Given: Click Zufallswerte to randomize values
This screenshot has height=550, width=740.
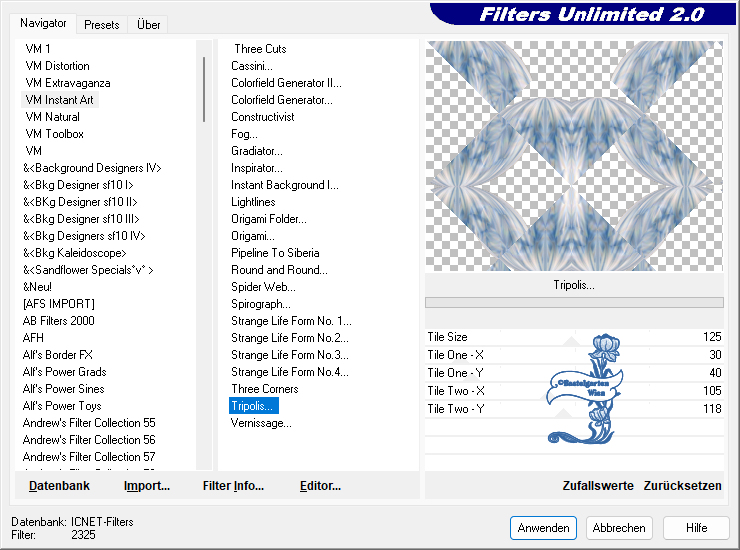Looking at the screenshot, I should tap(598, 486).
